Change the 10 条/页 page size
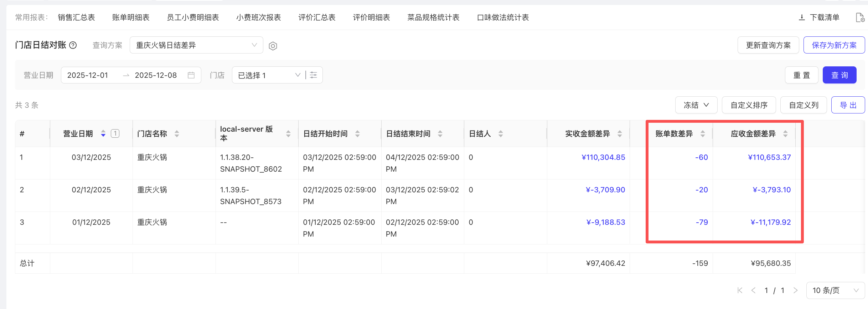 (835, 290)
